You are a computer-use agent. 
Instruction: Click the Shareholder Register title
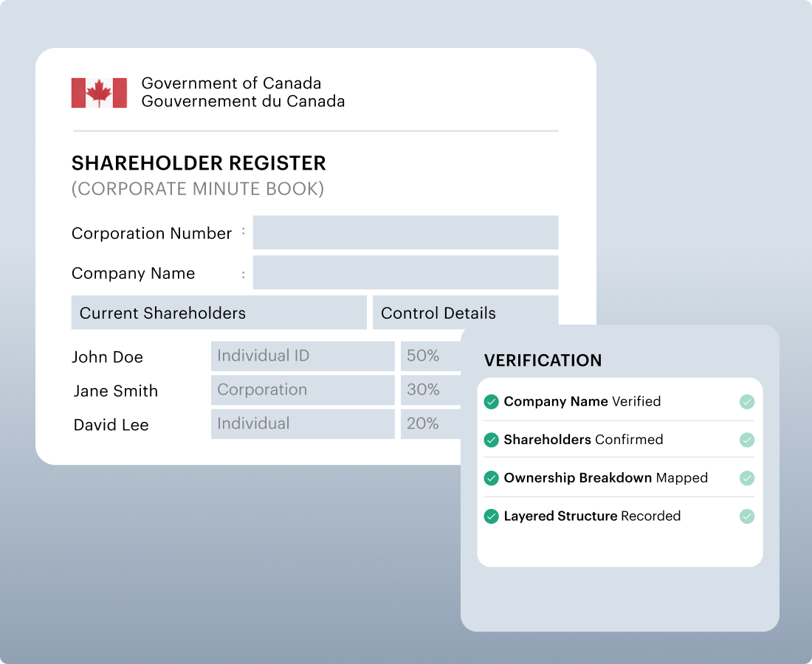(199, 163)
